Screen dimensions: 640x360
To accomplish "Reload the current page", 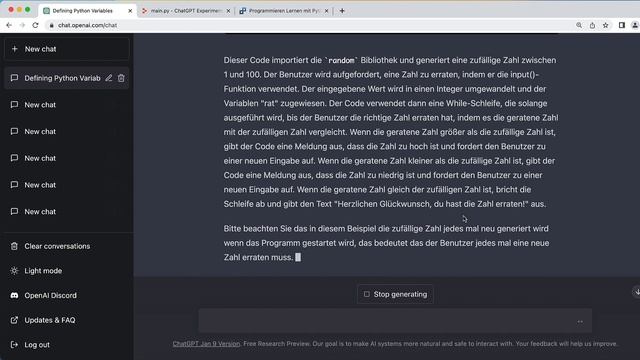I will 36,25.
